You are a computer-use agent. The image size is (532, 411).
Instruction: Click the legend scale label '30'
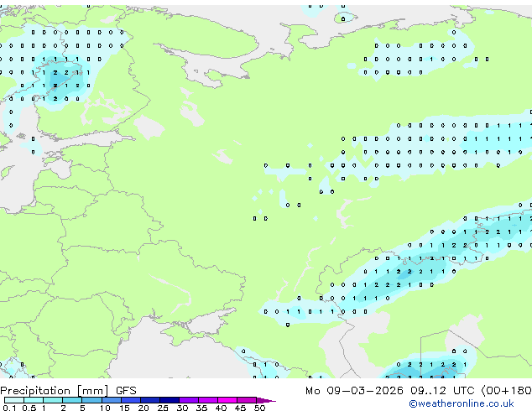click(182, 408)
